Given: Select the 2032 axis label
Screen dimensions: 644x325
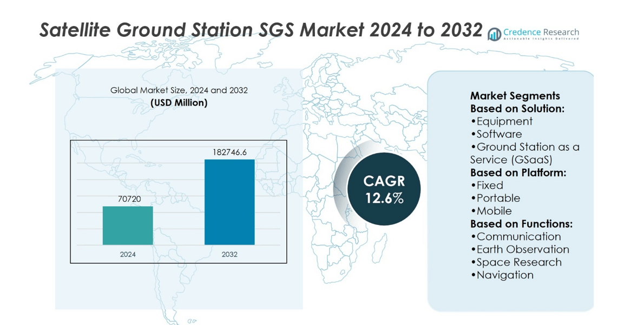Looking at the screenshot, I should [x=229, y=254].
